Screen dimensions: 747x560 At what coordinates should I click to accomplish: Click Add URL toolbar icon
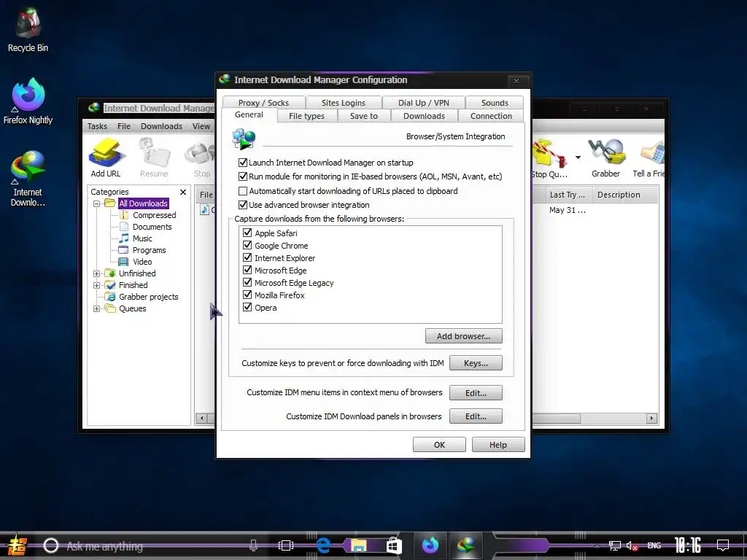click(x=106, y=157)
